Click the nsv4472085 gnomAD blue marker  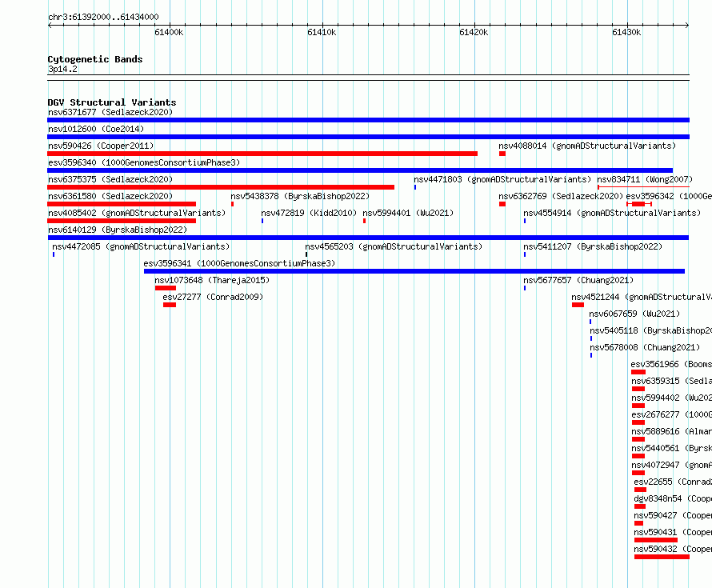pos(54,254)
